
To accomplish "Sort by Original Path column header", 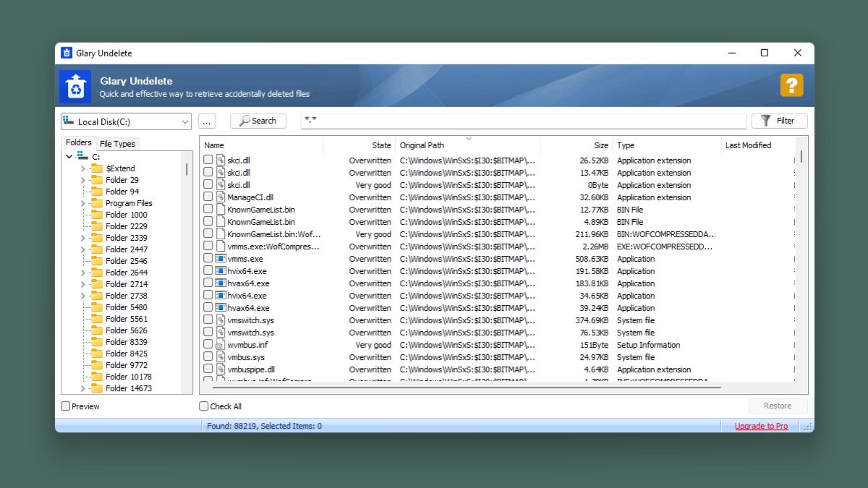I will click(x=468, y=145).
